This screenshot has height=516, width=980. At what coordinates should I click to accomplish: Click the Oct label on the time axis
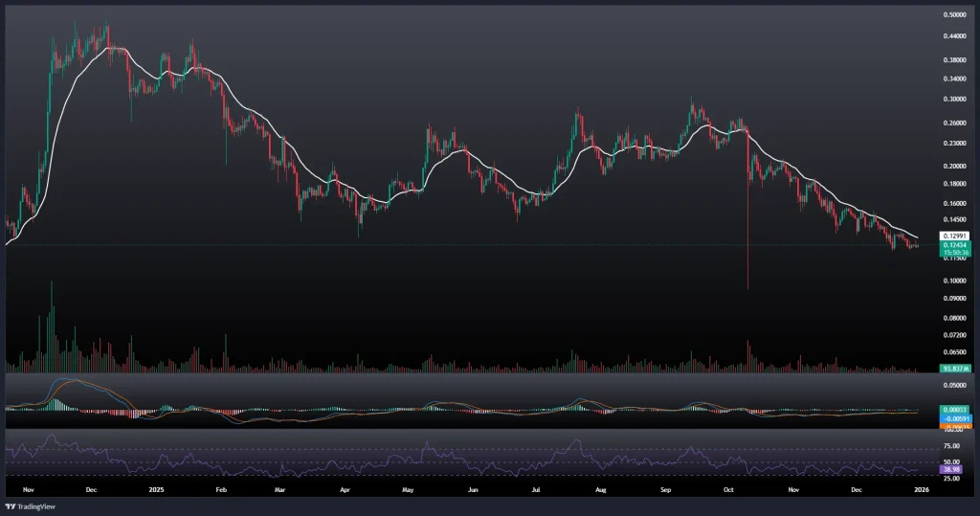728,488
